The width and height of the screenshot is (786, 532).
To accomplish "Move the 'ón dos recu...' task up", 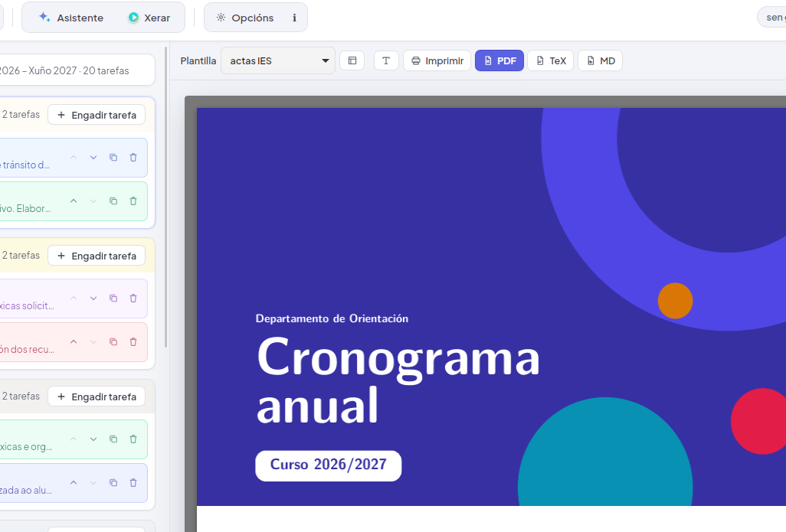I will click(x=74, y=341).
